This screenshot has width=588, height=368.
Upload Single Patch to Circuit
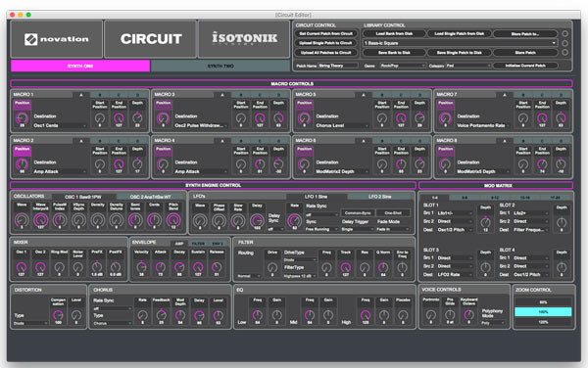point(325,43)
